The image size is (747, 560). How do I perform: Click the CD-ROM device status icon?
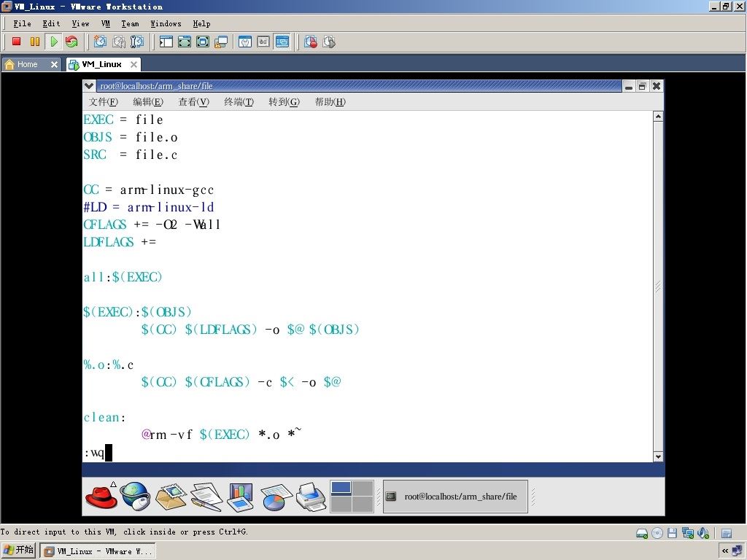(x=657, y=533)
